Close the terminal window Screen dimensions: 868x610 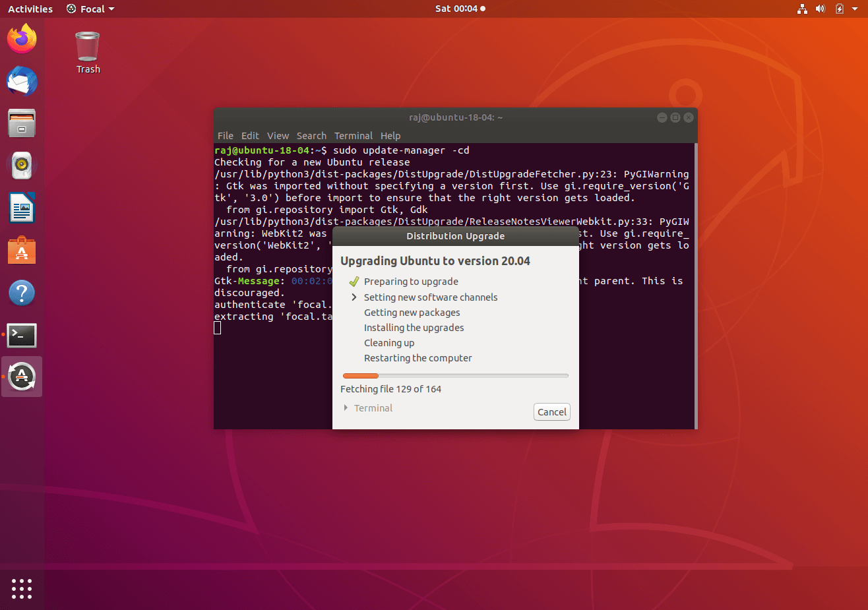pos(689,117)
